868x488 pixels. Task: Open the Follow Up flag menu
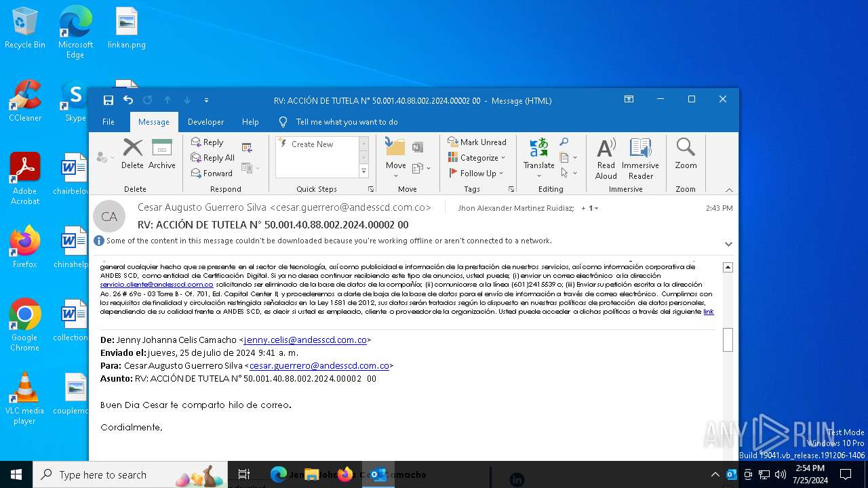coord(476,174)
